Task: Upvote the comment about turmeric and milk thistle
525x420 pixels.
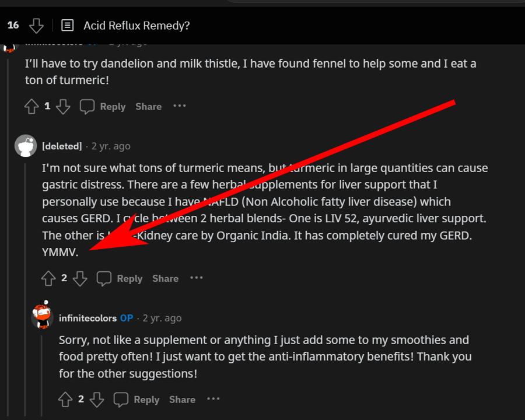Action: click(31, 106)
